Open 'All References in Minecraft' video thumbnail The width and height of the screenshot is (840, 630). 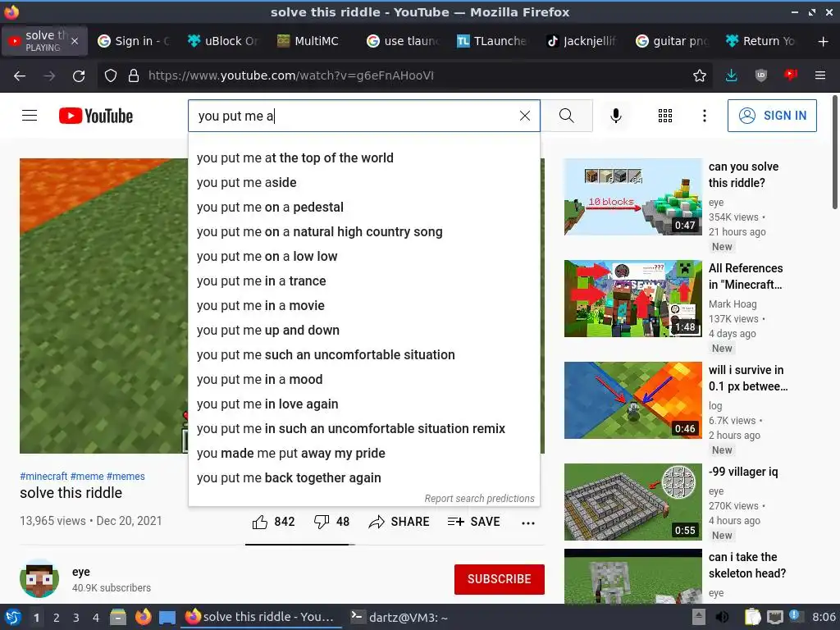pyautogui.click(x=633, y=299)
